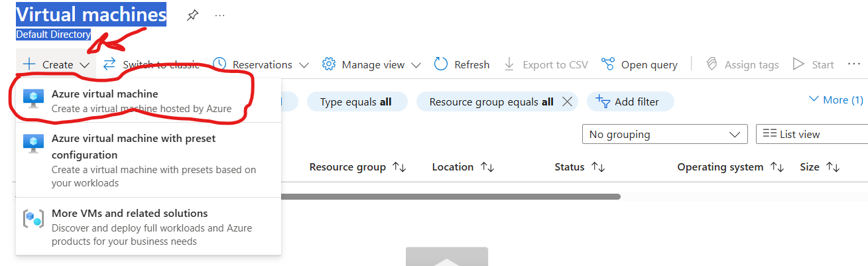Sort by Resource group column
The width and height of the screenshot is (868, 266).
coord(357,167)
